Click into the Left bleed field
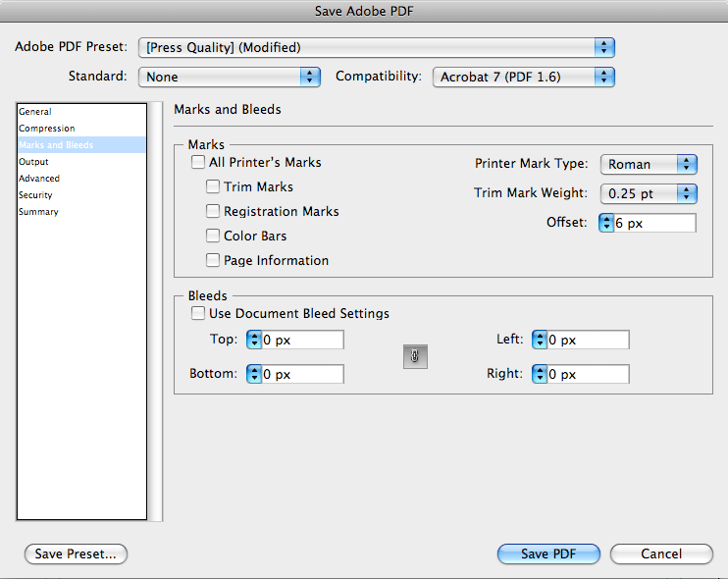728x579 pixels. coord(589,340)
